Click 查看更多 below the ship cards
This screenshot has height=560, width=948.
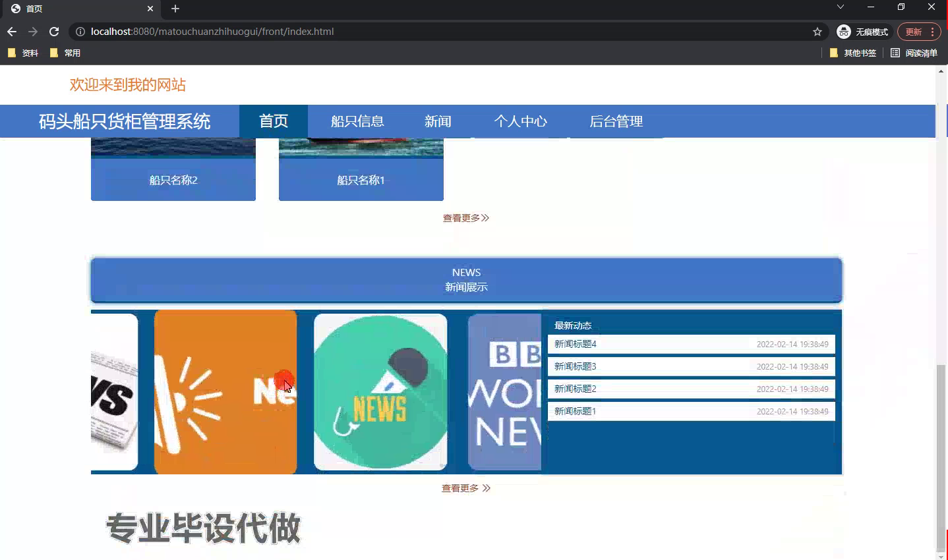pos(466,218)
